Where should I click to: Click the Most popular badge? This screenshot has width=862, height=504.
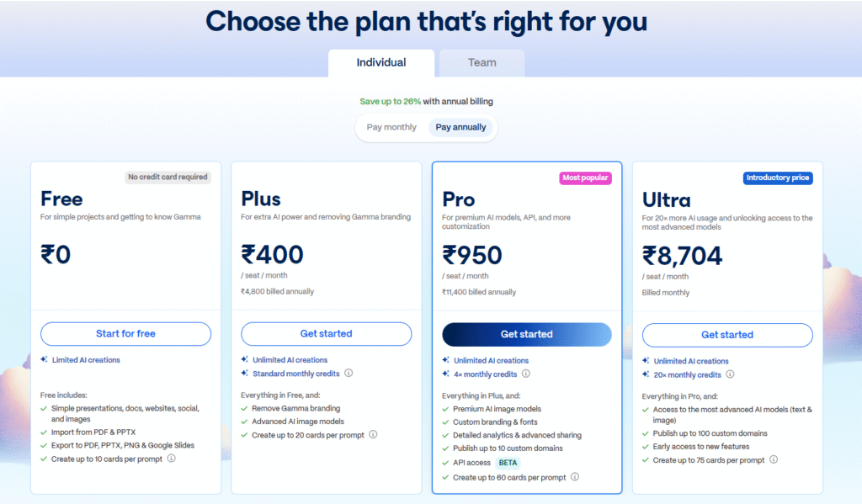point(584,178)
